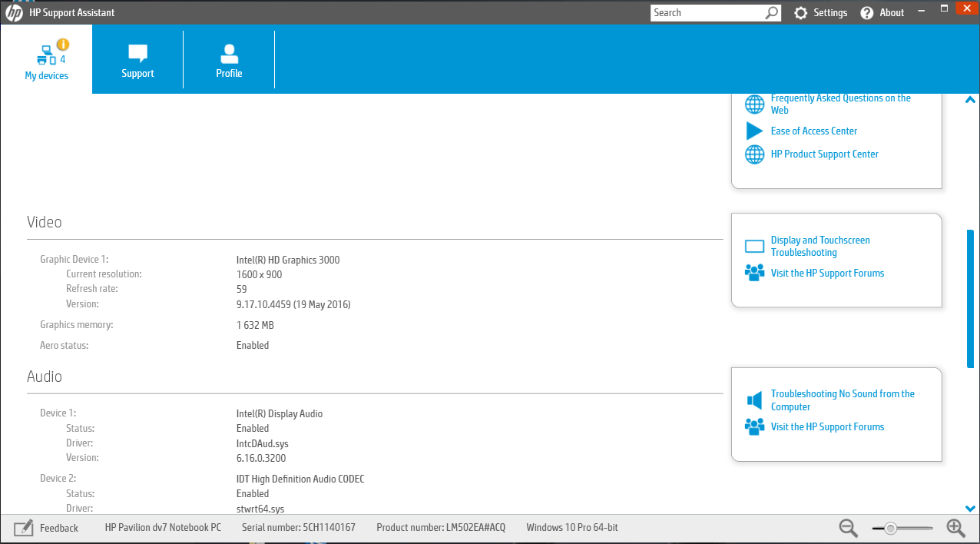
Task: Visit HP Support Forums in Audio card
Action: click(x=827, y=426)
